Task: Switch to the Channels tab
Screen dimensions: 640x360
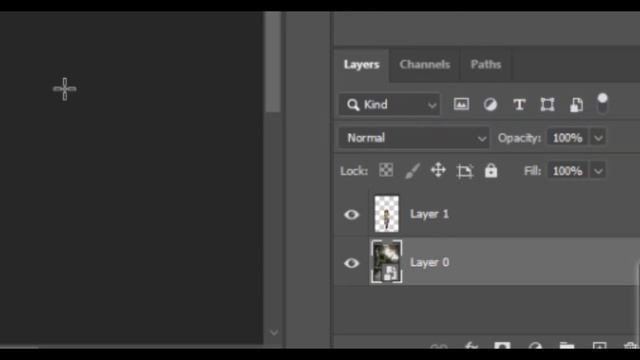Action: coord(424,64)
